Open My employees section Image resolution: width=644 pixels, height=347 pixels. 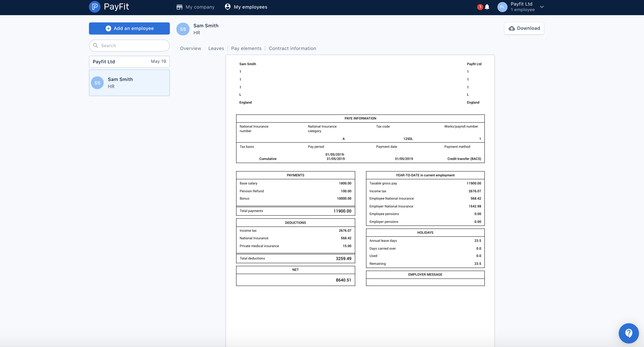tap(246, 7)
